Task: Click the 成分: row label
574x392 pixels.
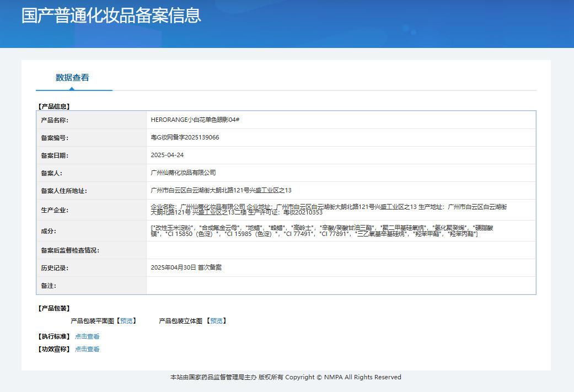Action: [49, 231]
